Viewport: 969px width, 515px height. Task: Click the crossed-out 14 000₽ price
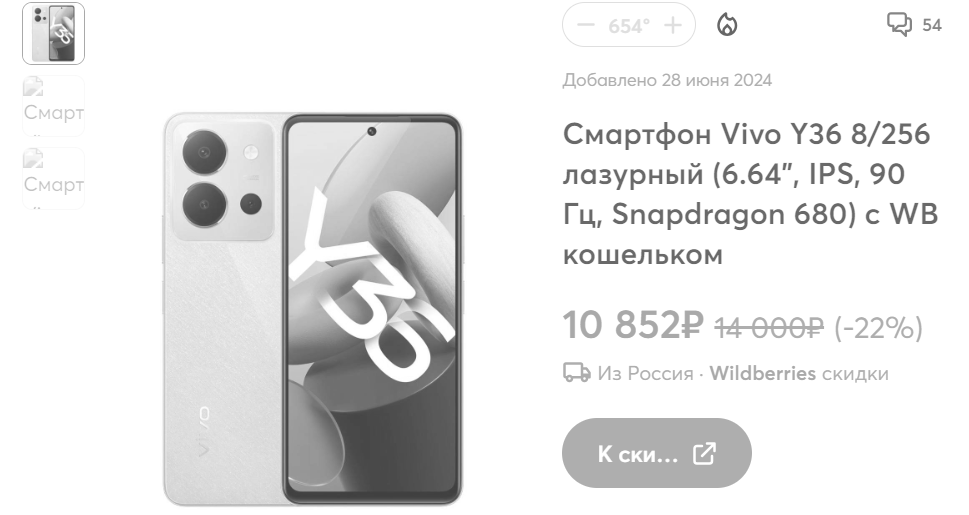(769, 328)
